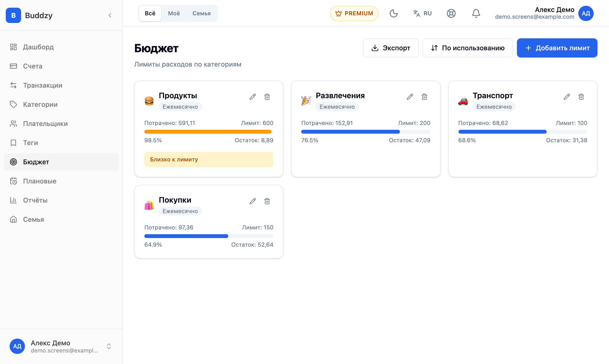Click the АД avatar in the top bar
The width and height of the screenshot is (609, 364).
click(586, 13)
